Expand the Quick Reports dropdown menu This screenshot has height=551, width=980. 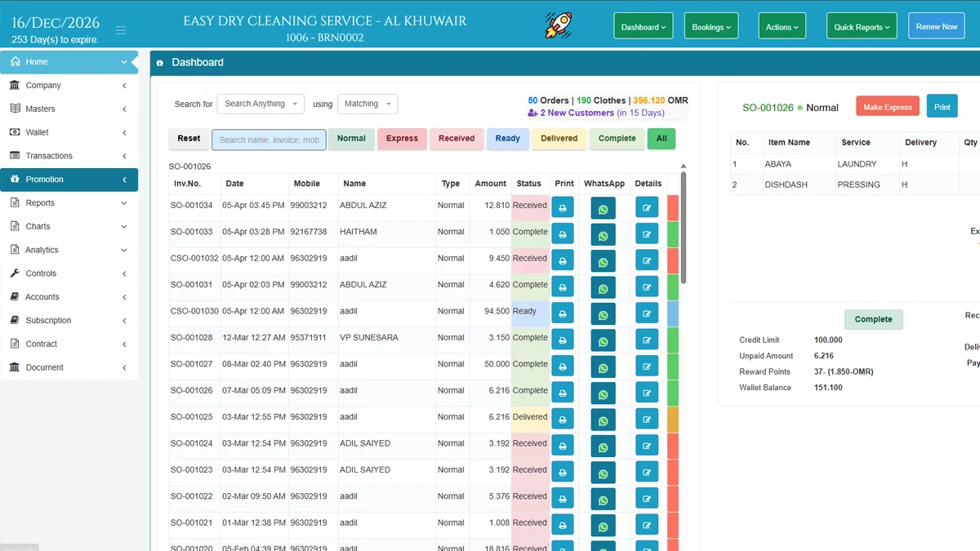point(862,27)
